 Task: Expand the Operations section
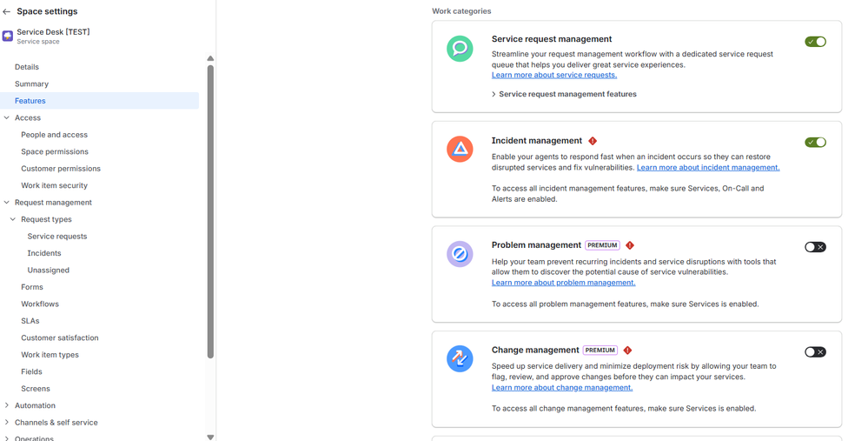(x=7, y=438)
